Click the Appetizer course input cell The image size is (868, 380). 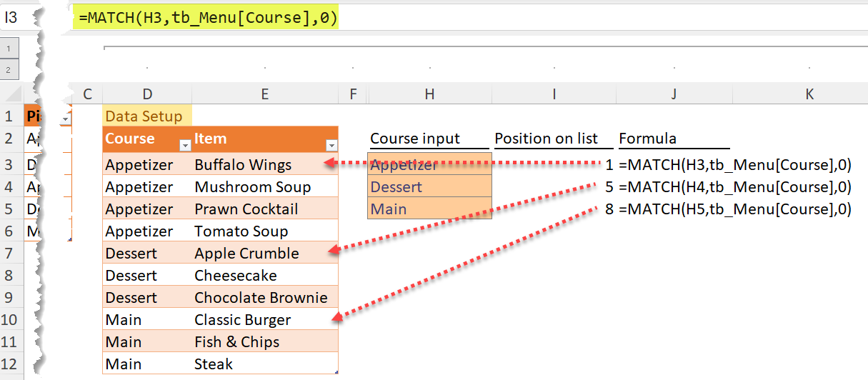pyautogui.click(x=429, y=165)
